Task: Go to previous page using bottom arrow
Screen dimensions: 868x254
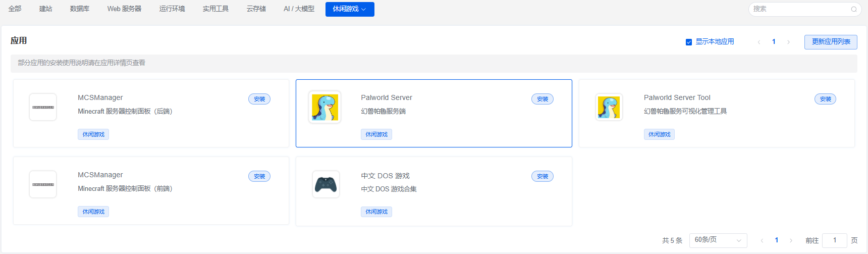Action: (762, 240)
